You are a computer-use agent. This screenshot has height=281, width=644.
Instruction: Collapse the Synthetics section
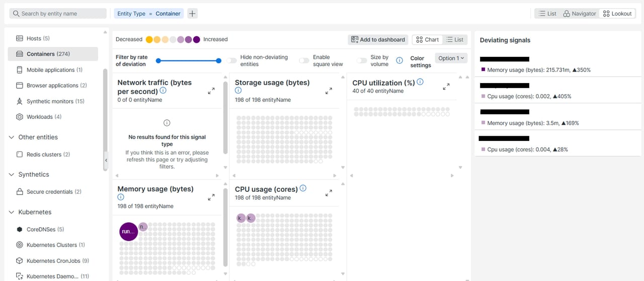(x=12, y=174)
